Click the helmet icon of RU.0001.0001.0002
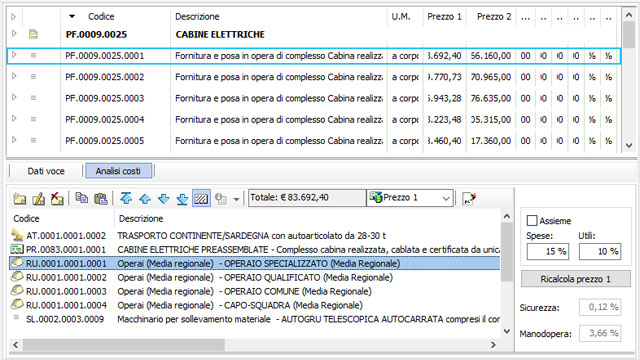Screen dimensions: 640x360 tap(17, 276)
